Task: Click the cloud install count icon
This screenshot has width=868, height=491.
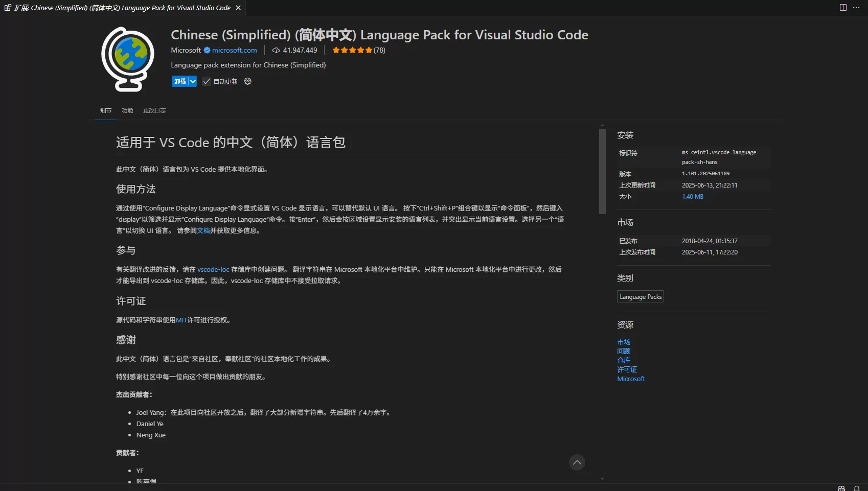Action: (276, 50)
